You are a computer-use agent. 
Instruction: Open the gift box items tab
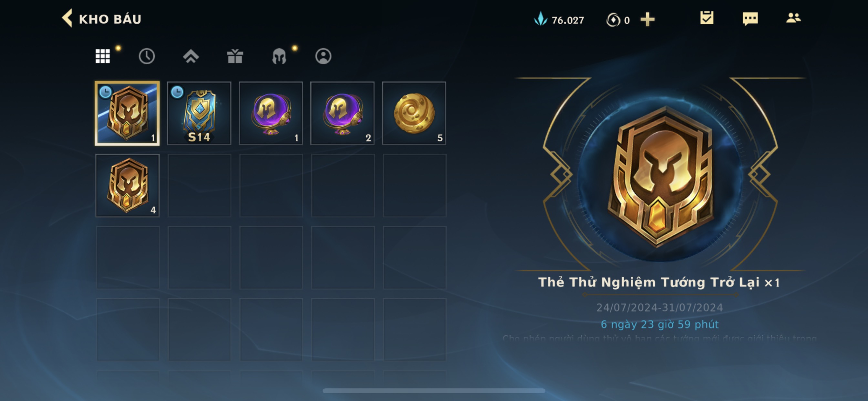[x=235, y=56]
